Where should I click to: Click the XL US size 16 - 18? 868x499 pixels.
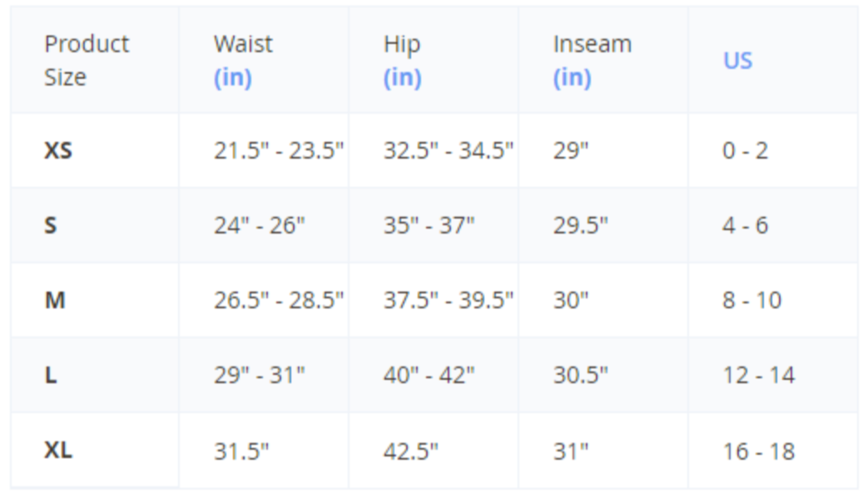coord(758,451)
